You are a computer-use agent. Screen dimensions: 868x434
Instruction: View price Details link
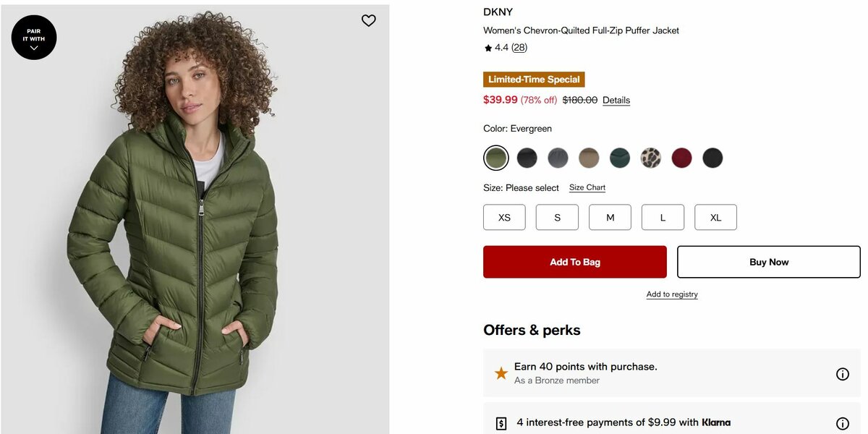pos(616,101)
